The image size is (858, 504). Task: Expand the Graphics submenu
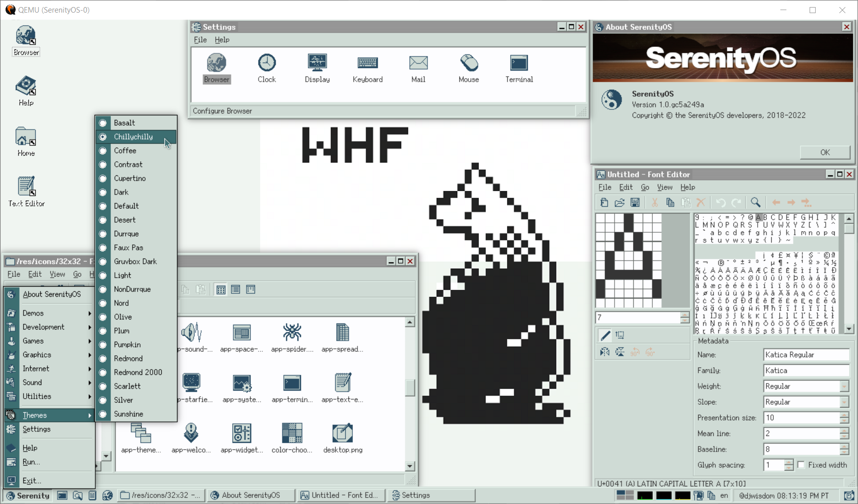pos(49,354)
